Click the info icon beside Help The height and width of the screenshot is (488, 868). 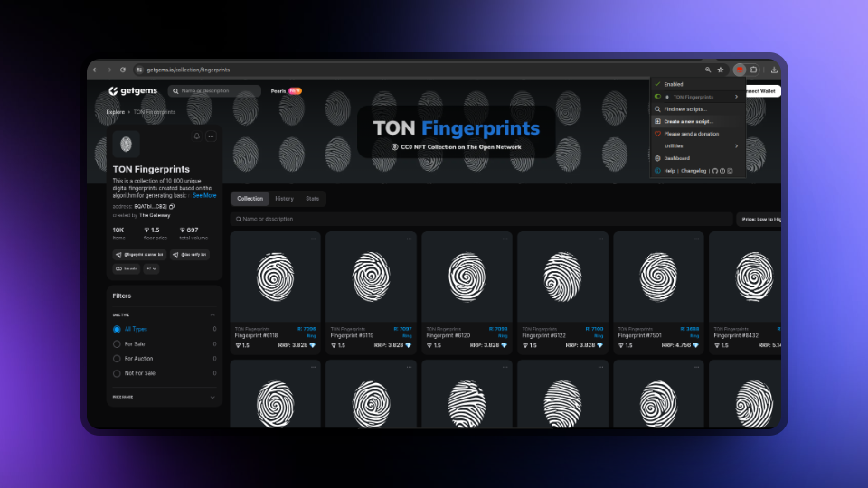pyautogui.click(x=657, y=171)
